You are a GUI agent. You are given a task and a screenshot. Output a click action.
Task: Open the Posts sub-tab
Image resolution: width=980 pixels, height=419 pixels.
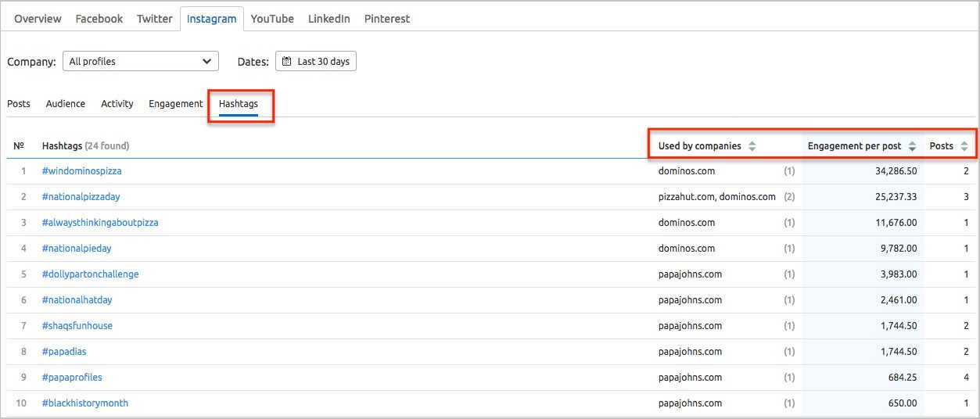(x=19, y=103)
